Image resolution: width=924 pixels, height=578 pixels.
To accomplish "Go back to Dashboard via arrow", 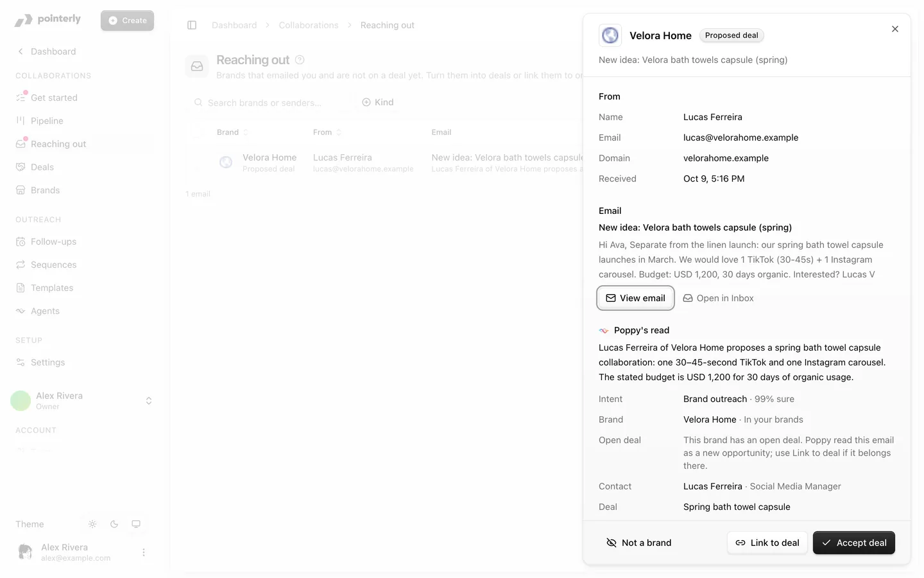I will pos(21,51).
